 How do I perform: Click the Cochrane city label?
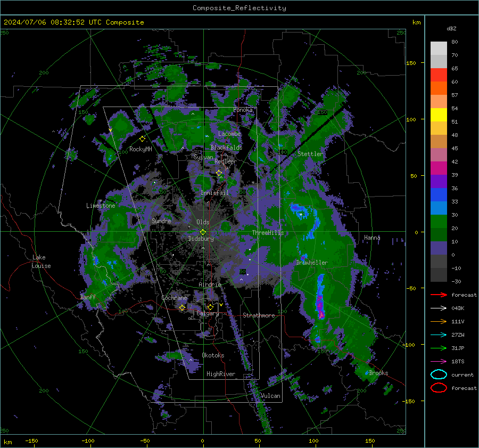[174, 298]
